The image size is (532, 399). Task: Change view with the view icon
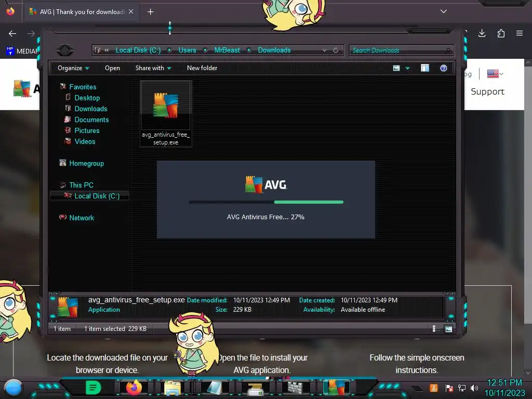(396, 68)
